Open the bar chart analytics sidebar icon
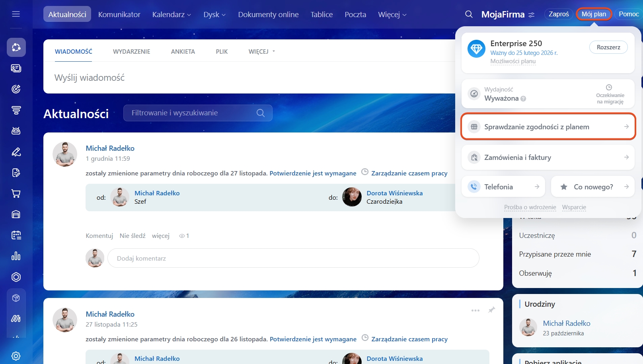This screenshot has height=364, width=643. click(x=16, y=256)
